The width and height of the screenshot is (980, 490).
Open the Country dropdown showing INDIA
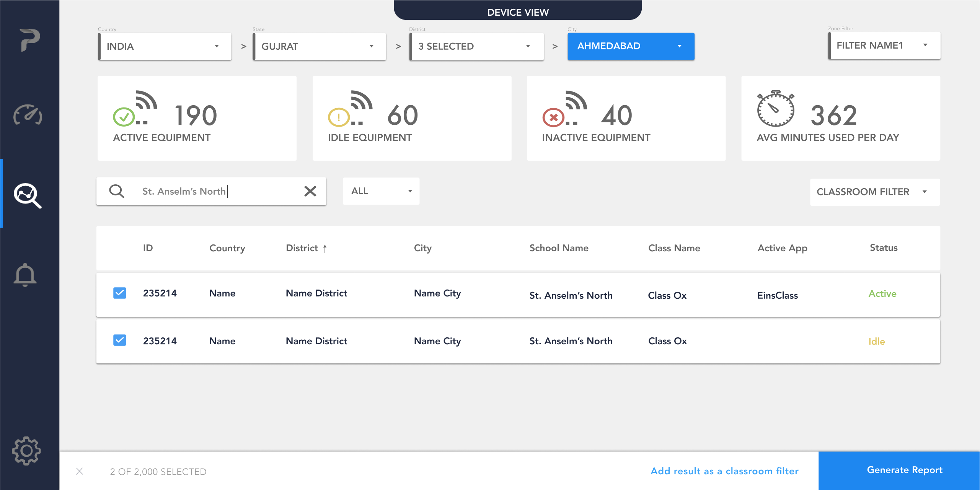165,46
